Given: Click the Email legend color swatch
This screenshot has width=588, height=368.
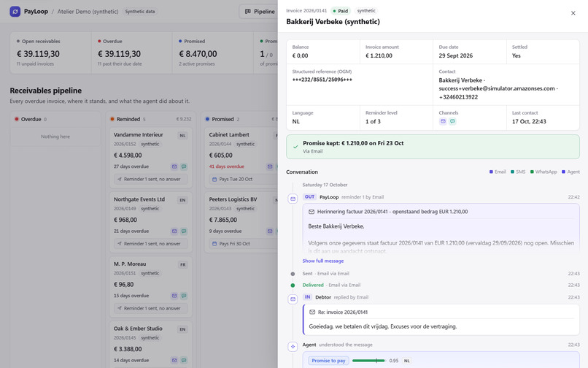Looking at the screenshot, I should coord(491,172).
